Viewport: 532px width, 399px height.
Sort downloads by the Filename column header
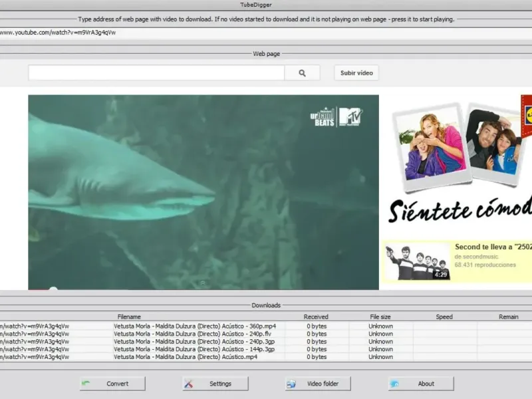[129, 317]
